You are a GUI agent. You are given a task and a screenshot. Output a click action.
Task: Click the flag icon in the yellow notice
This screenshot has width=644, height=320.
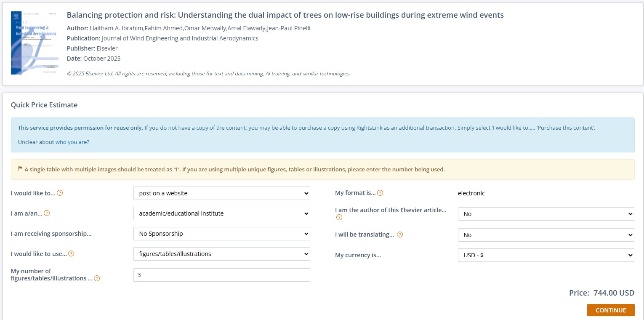(20, 169)
